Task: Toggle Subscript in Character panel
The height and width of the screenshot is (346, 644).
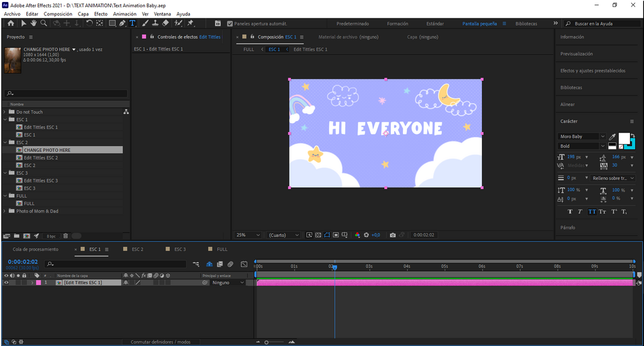Action: tap(624, 212)
